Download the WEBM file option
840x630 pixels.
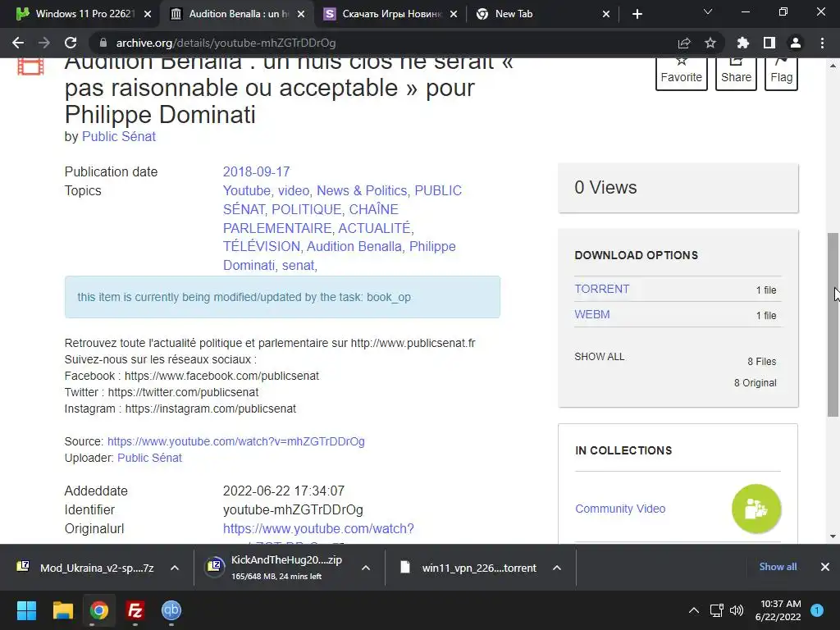(x=592, y=314)
